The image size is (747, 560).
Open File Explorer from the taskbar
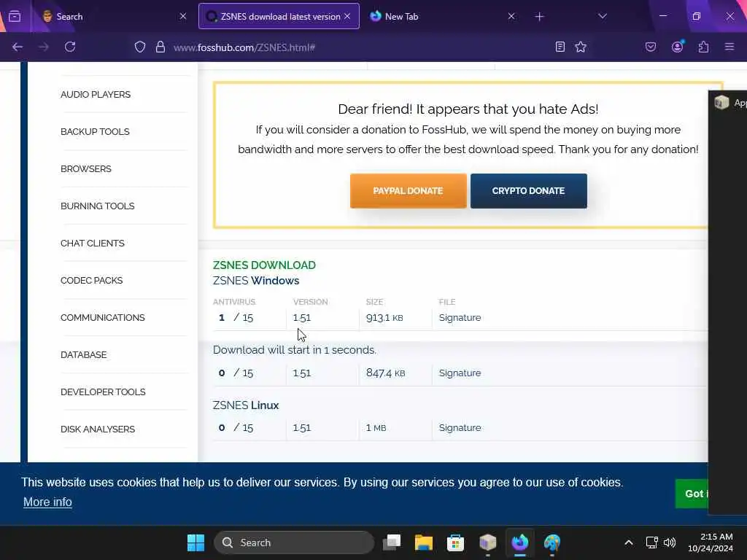424,542
